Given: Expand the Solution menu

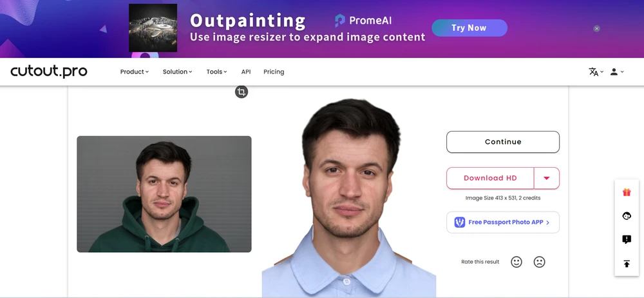Looking at the screenshot, I should pos(178,72).
